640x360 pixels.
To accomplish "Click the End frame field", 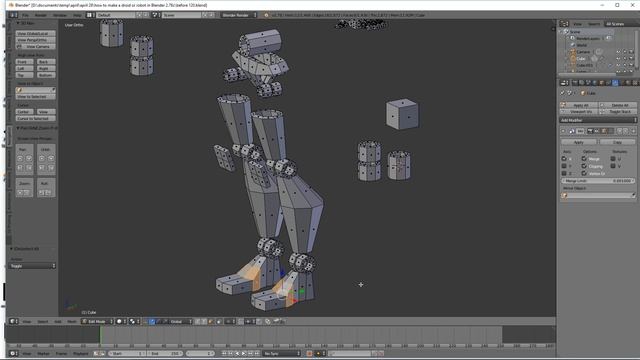I will 165,353.
